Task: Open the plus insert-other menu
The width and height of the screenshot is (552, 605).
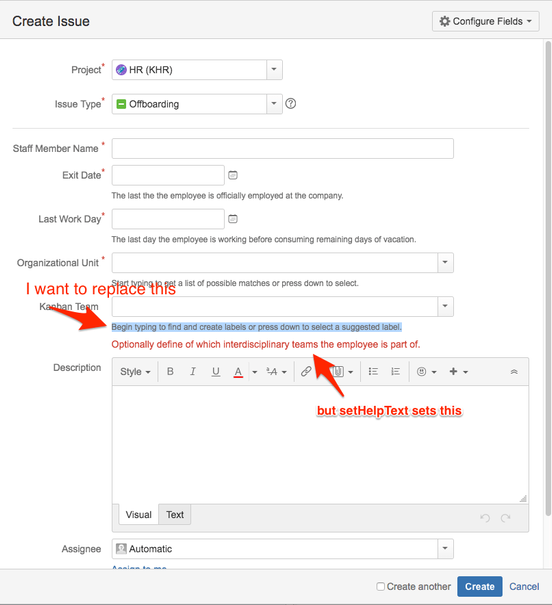Action: pyautogui.click(x=459, y=372)
